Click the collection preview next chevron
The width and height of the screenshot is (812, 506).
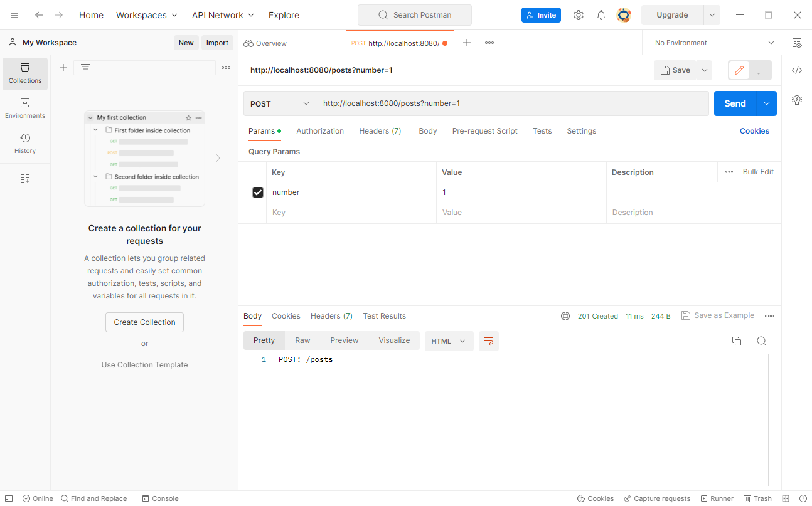tap(218, 158)
